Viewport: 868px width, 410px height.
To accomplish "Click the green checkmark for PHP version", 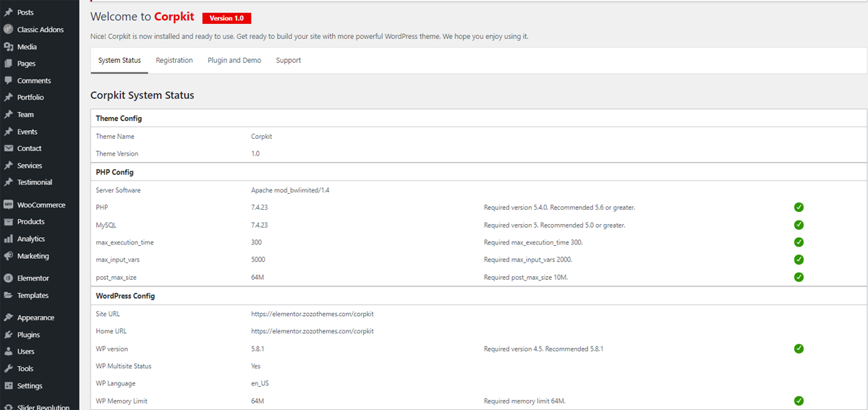I will (799, 208).
